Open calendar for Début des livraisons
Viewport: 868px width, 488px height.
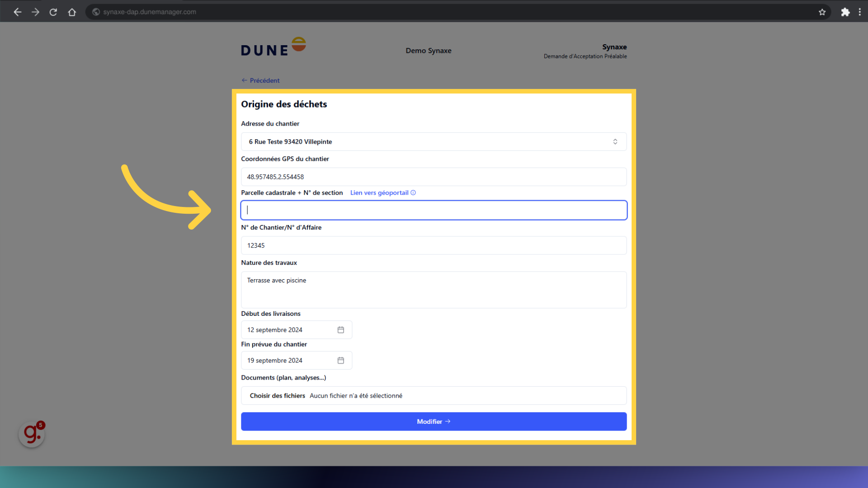coord(340,330)
